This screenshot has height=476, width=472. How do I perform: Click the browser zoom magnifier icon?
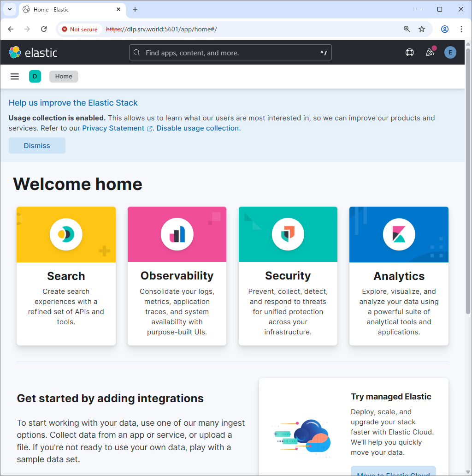[407, 29]
